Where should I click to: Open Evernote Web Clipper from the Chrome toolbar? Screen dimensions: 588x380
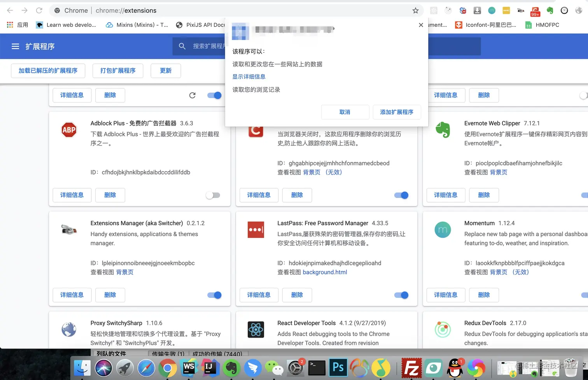[x=550, y=11]
